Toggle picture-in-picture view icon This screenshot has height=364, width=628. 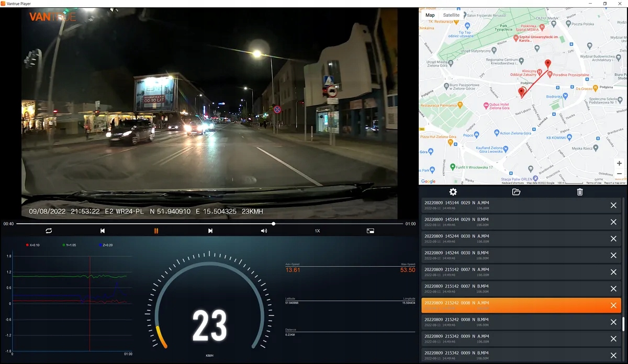click(371, 231)
